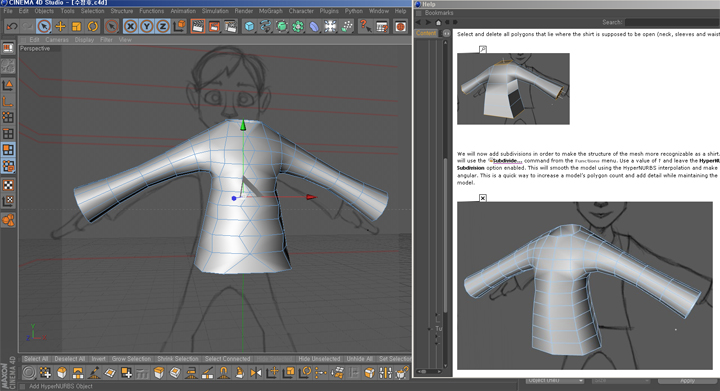Open the Bookmarks menu in Help window
This screenshot has height=391, width=720.
point(439,13)
